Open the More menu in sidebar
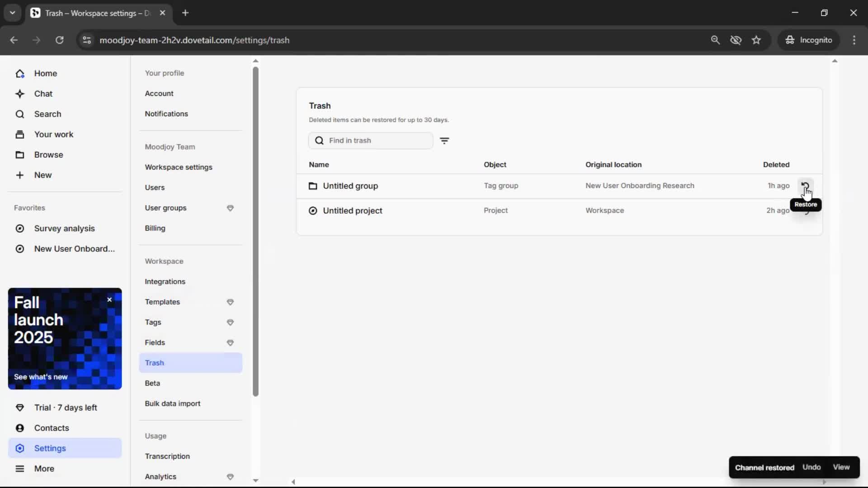The image size is (868, 488). 44,469
